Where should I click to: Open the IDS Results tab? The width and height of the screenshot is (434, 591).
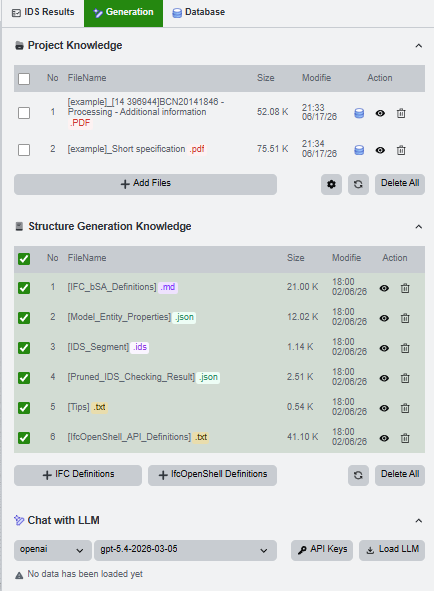click(43, 12)
